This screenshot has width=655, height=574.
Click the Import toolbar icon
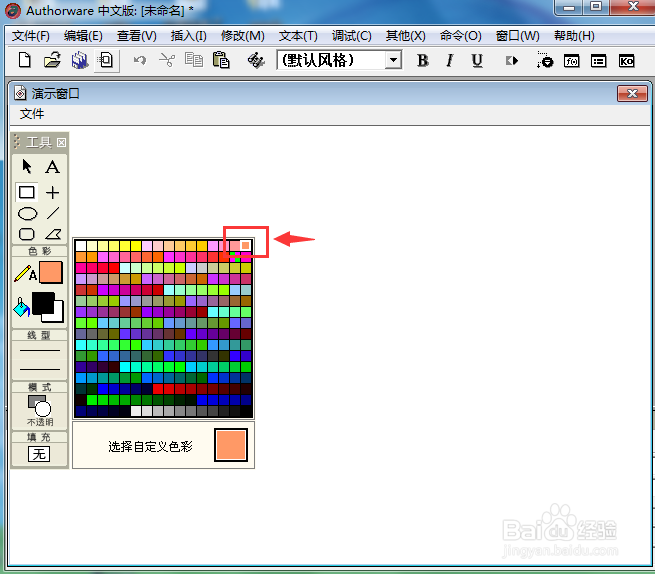(x=107, y=61)
